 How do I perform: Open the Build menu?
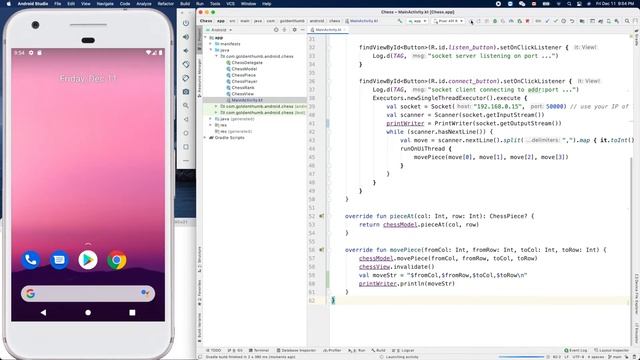click(185, 4)
